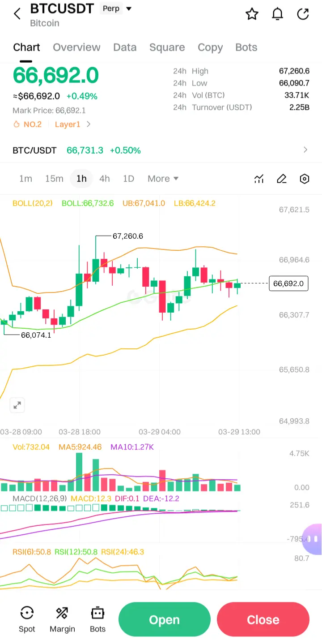Tap the 24h Vol value 33.71K

coord(297,95)
